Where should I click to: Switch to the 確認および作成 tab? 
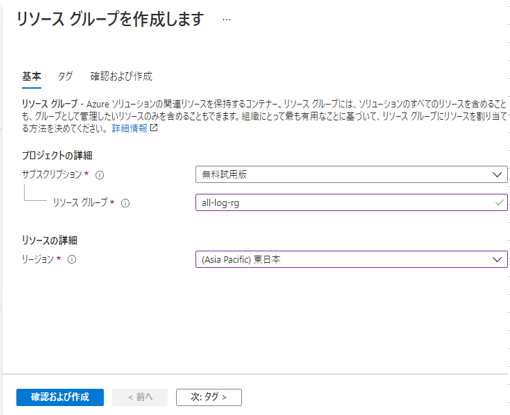click(121, 76)
